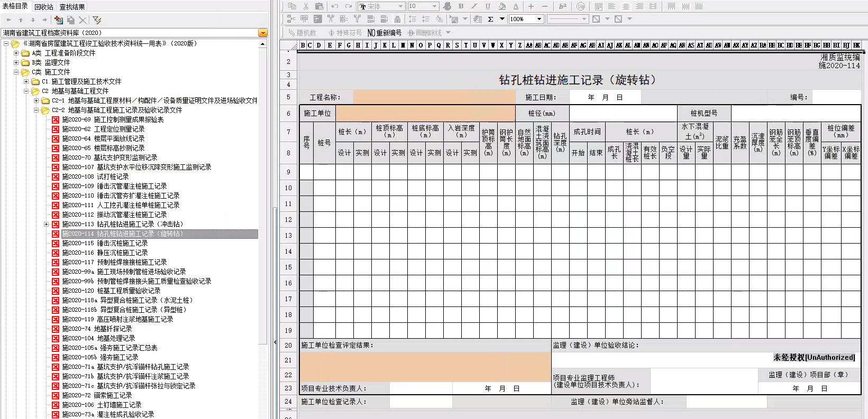
Task: Select 施2020-69 施工控制测量成果报验表
Action: (113, 120)
